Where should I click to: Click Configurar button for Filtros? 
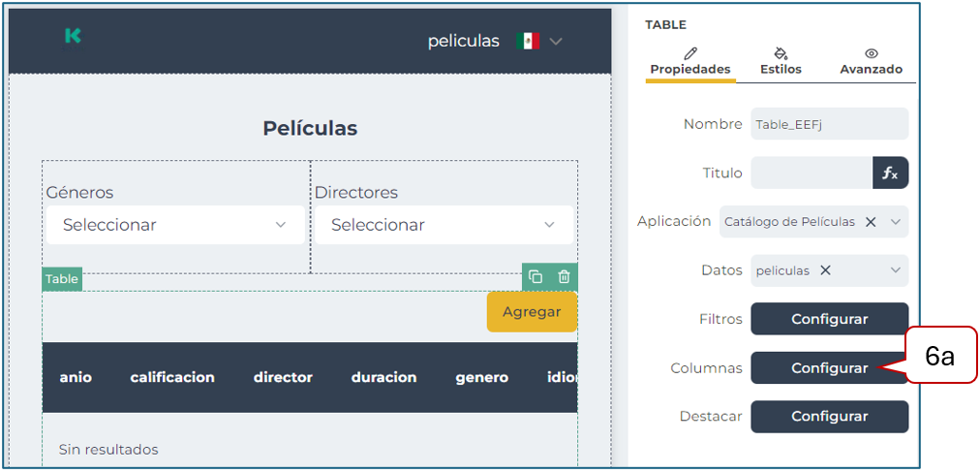829,319
